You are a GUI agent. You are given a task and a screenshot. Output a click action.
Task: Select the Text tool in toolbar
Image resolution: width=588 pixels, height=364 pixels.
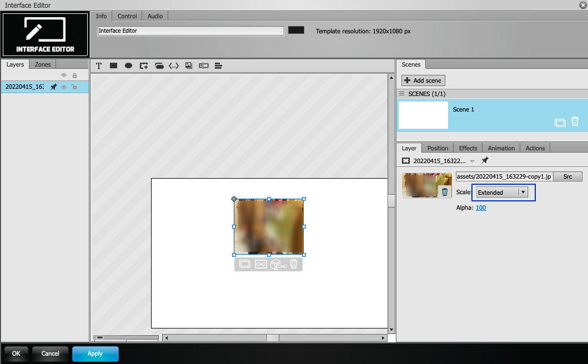tap(99, 65)
